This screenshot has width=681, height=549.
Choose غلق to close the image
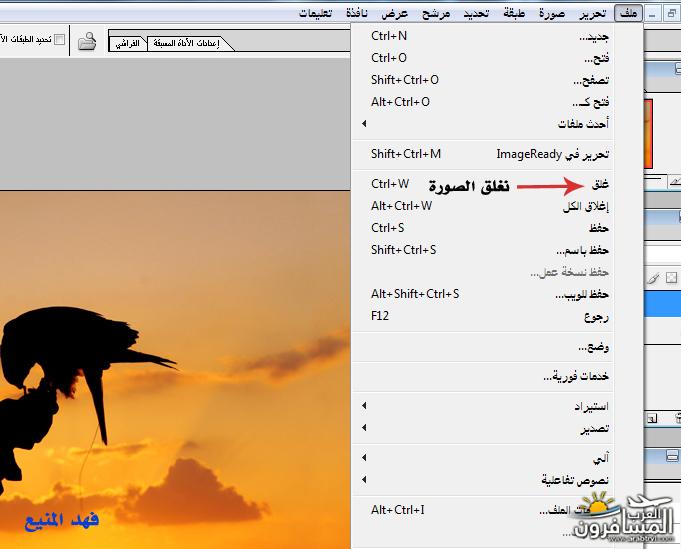pyautogui.click(x=483, y=185)
